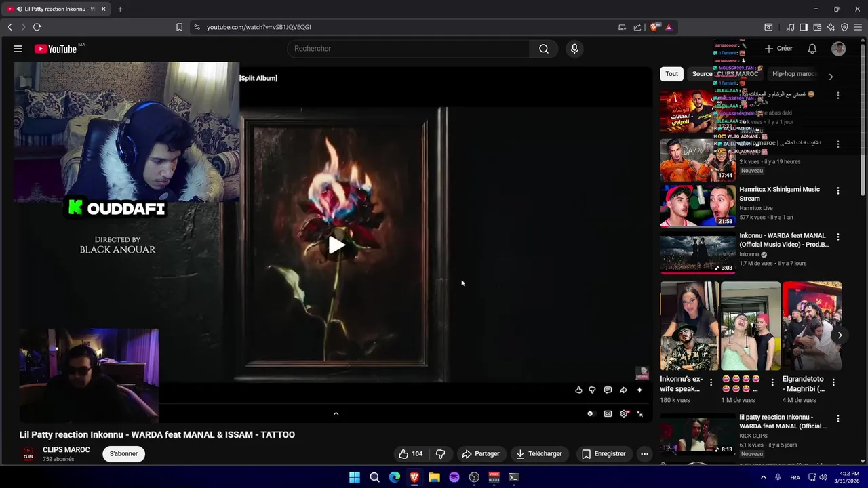Reload the page in the browser
This screenshot has height=488, width=868.
click(x=37, y=27)
